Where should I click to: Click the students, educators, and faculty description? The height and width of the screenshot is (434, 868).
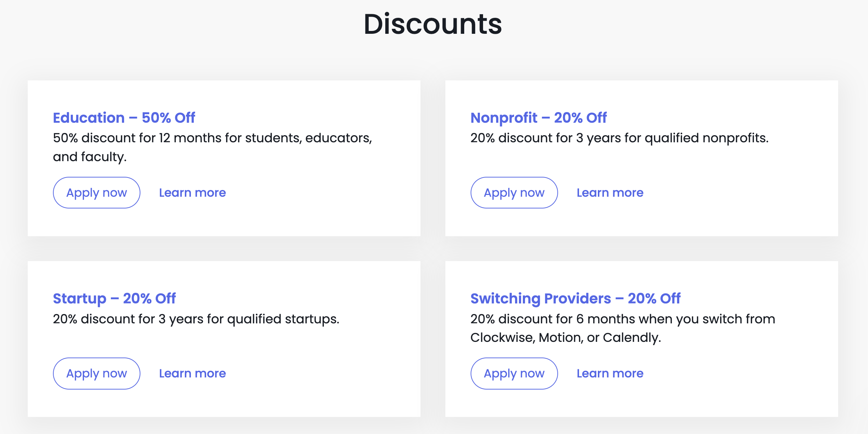[x=212, y=147]
